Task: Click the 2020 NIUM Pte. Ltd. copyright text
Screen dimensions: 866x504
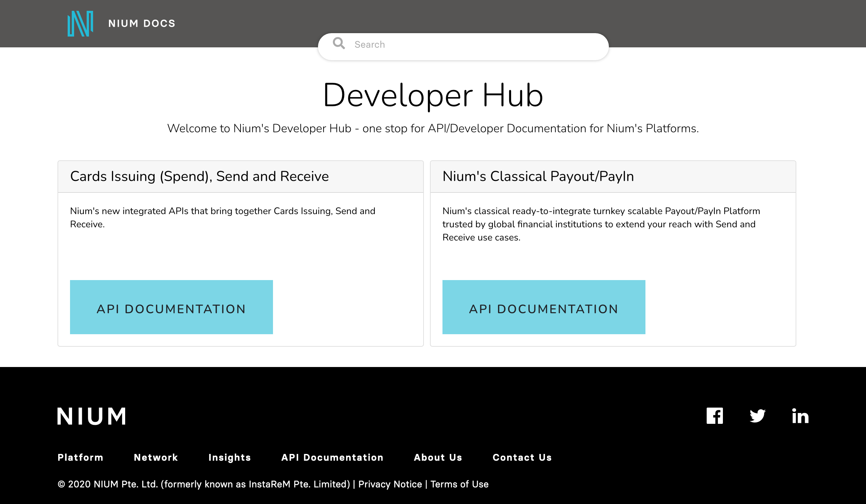Action: 204,484
